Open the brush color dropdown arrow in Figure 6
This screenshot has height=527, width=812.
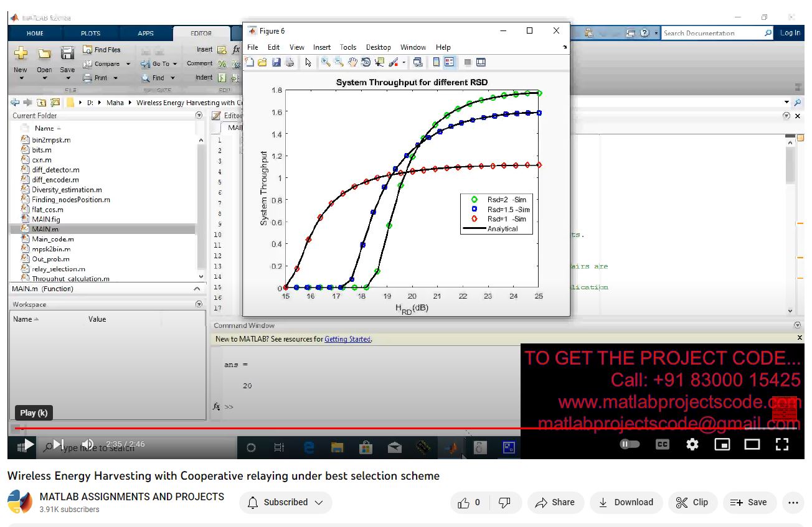(x=404, y=63)
